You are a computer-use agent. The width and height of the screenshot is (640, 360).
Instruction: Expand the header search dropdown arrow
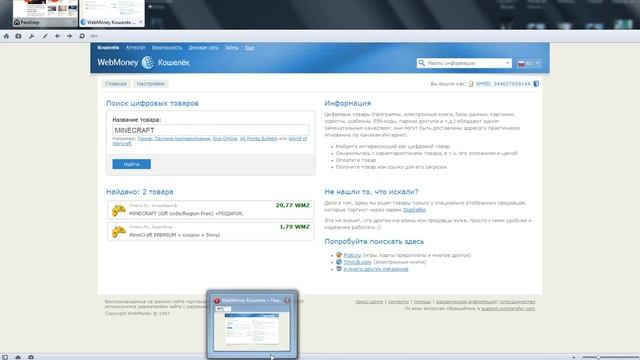[507, 63]
